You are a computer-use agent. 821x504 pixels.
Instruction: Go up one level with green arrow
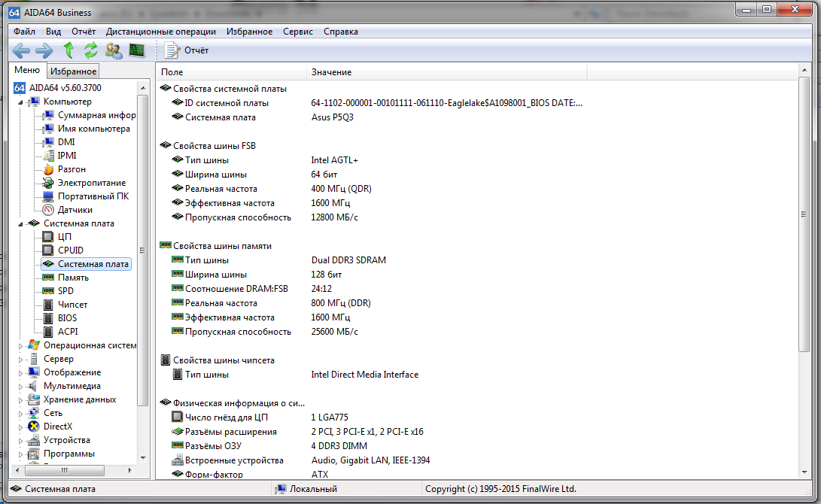click(68, 50)
